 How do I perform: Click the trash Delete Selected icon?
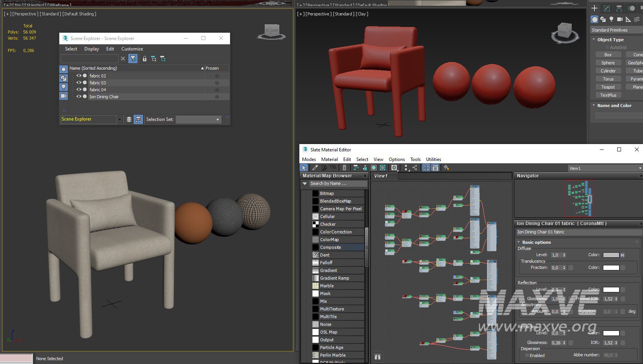[x=344, y=168]
